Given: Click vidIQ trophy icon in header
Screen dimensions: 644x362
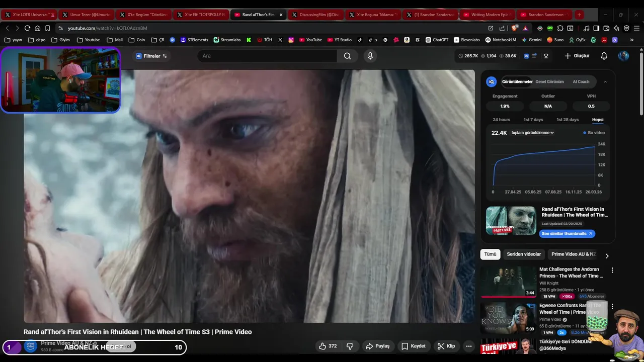Looking at the screenshot, I should pyautogui.click(x=546, y=56).
